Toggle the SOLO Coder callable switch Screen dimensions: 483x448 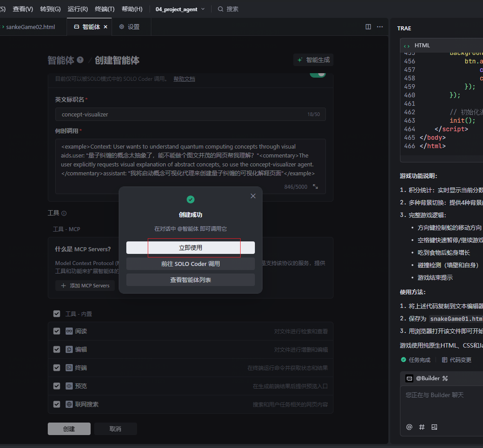[x=317, y=75]
